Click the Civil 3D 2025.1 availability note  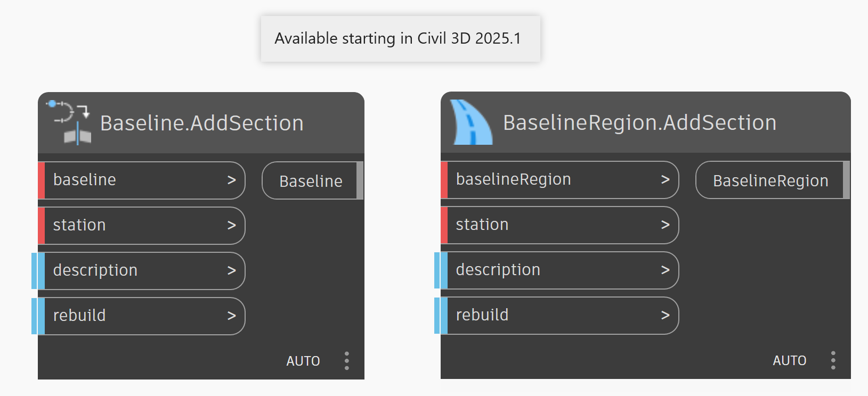click(398, 38)
